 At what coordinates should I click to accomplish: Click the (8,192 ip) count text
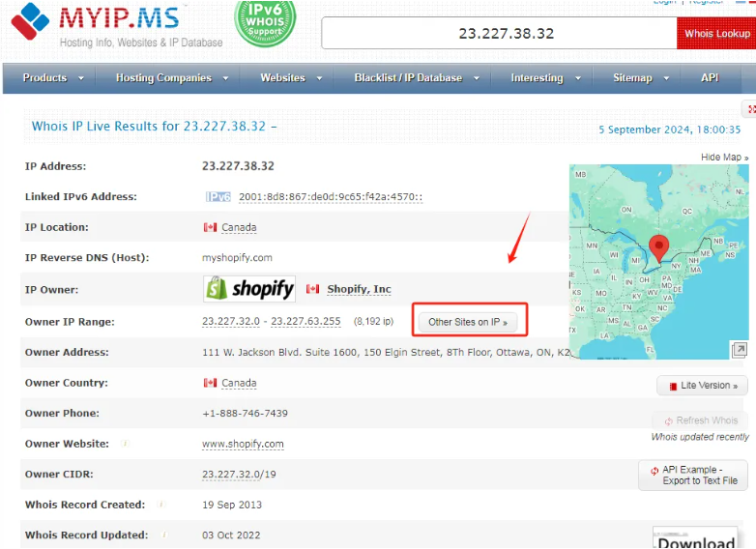(374, 322)
